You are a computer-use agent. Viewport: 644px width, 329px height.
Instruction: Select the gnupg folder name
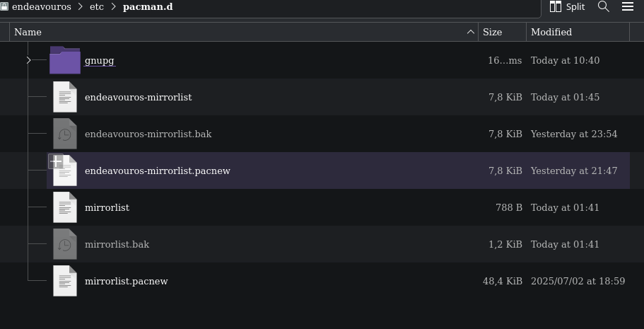point(100,60)
